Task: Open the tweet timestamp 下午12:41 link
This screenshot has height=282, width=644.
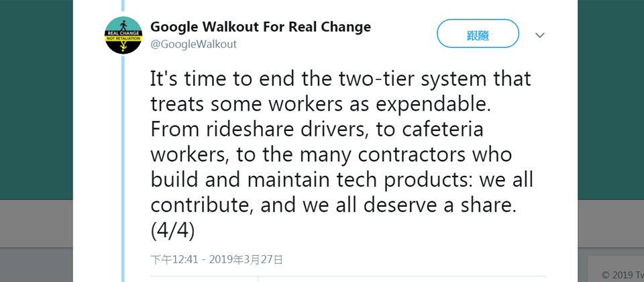Action: pos(174,259)
